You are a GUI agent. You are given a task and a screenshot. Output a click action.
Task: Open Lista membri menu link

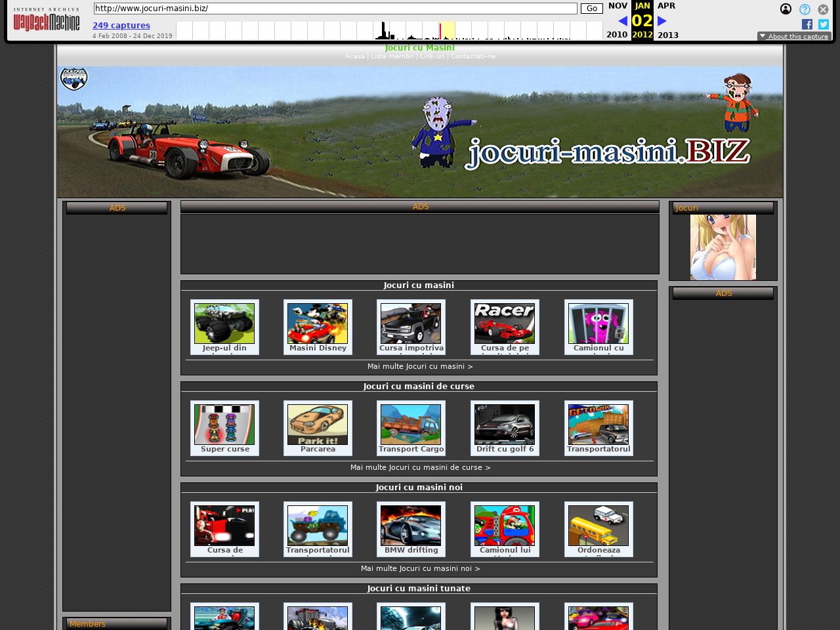pyautogui.click(x=392, y=56)
